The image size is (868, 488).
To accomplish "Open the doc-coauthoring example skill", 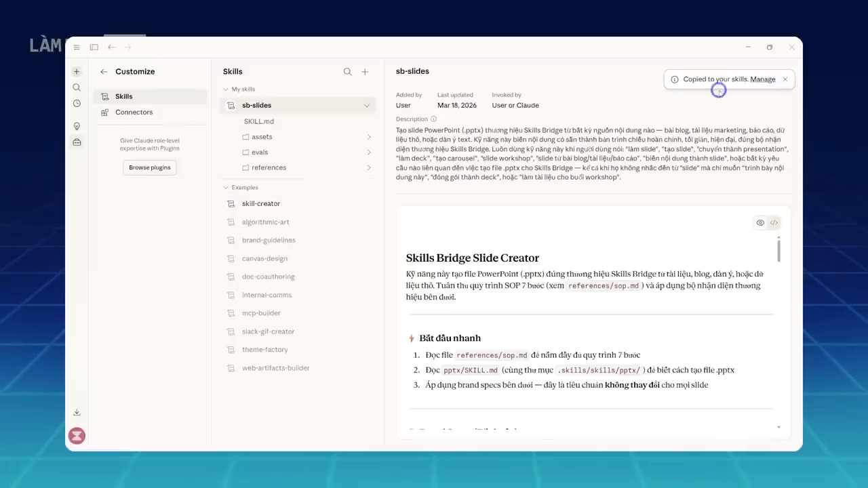I will coord(268,277).
